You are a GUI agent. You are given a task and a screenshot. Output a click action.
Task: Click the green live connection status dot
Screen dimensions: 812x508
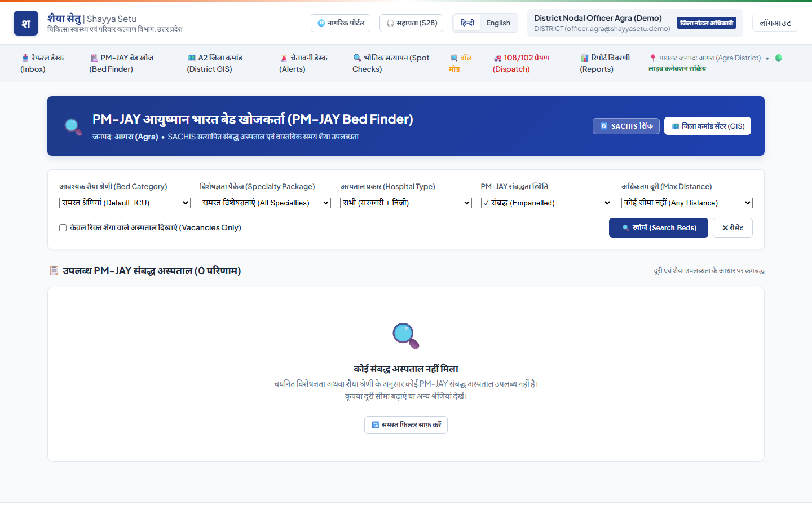coord(779,58)
